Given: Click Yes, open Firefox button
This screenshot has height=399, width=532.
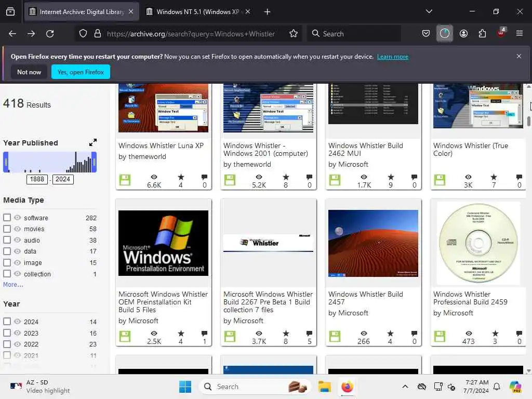Looking at the screenshot, I should click(81, 72).
